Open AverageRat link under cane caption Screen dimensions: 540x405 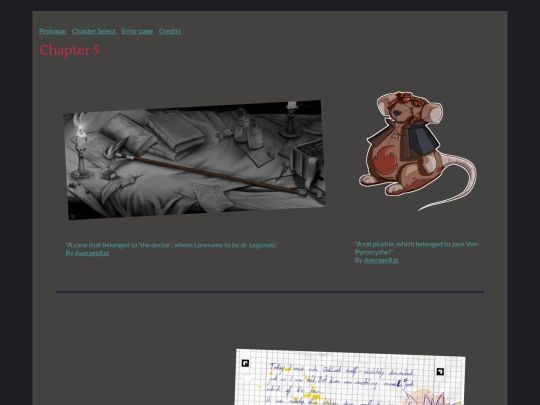click(92, 253)
